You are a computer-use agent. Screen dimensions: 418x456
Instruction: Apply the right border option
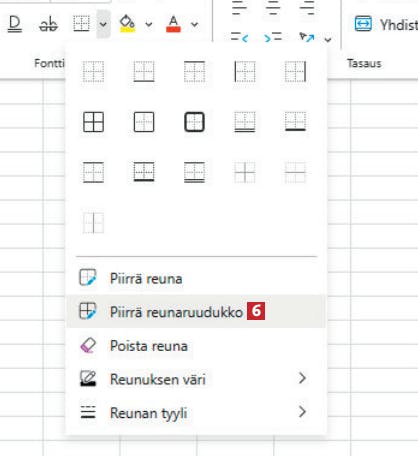pyautogui.click(x=295, y=71)
